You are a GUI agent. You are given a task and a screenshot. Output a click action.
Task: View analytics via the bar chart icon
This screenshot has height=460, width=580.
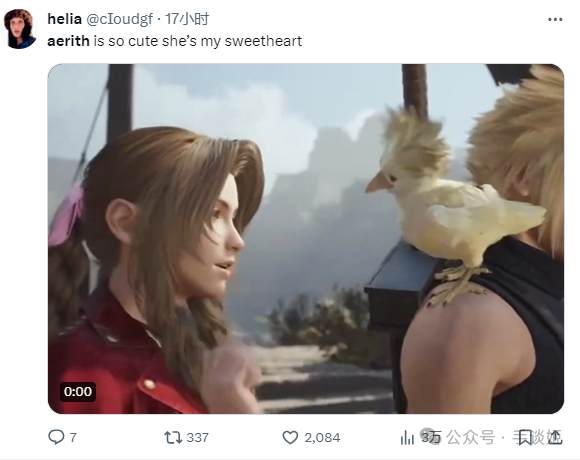coord(407,437)
